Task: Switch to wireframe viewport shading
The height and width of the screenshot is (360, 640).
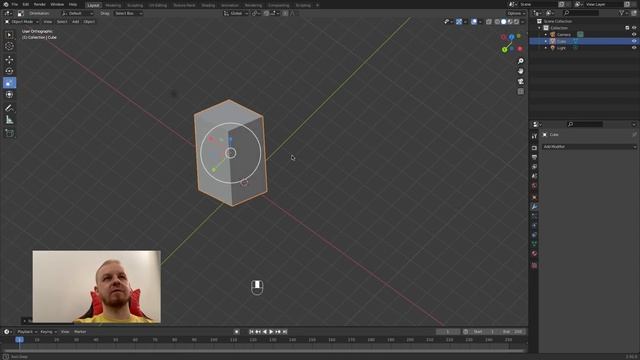Action: tap(497, 22)
